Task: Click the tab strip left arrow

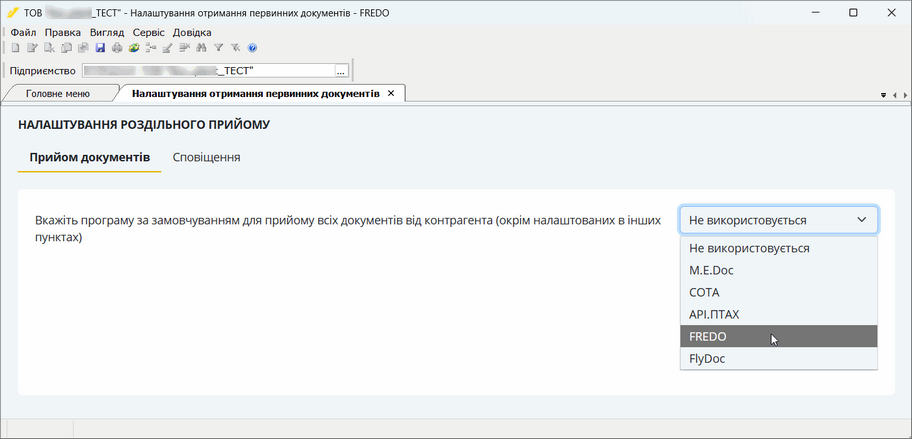Action: pyautogui.click(x=895, y=95)
